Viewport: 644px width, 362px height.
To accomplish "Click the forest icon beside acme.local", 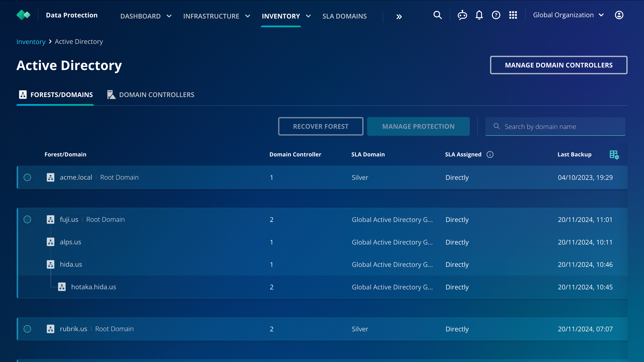I will (x=51, y=177).
